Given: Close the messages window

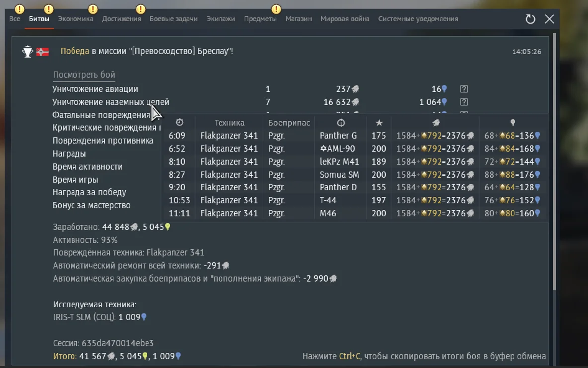Looking at the screenshot, I should coord(549,19).
